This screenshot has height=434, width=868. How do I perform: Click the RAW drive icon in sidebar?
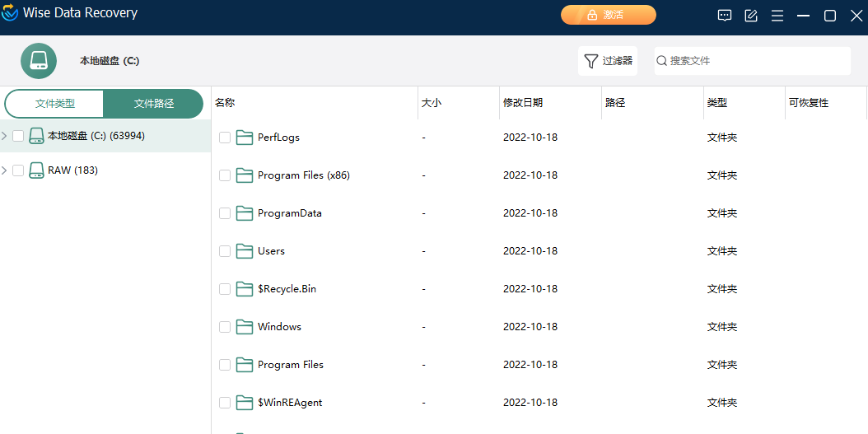point(36,170)
